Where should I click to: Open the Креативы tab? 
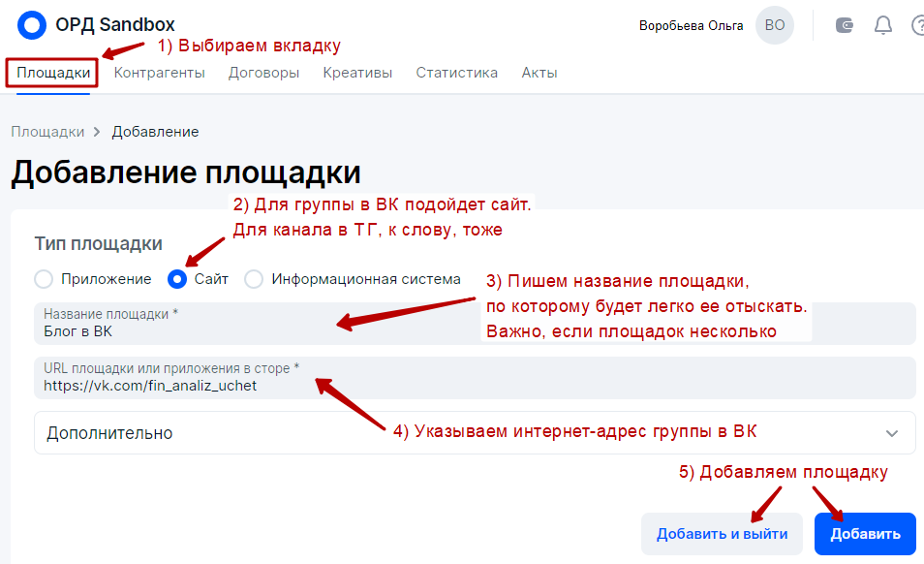(x=357, y=73)
